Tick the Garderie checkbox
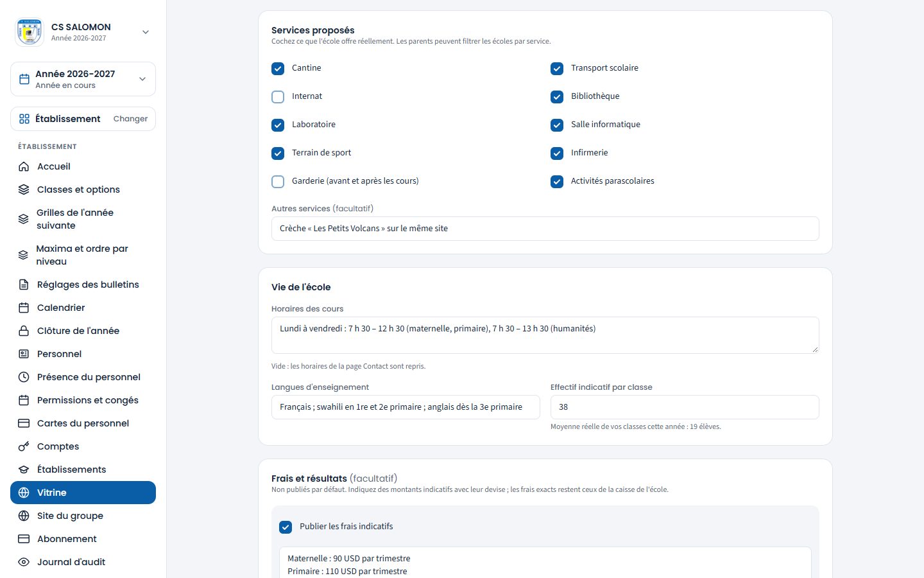This screenshot has height=578, width=924. [278, 182]
